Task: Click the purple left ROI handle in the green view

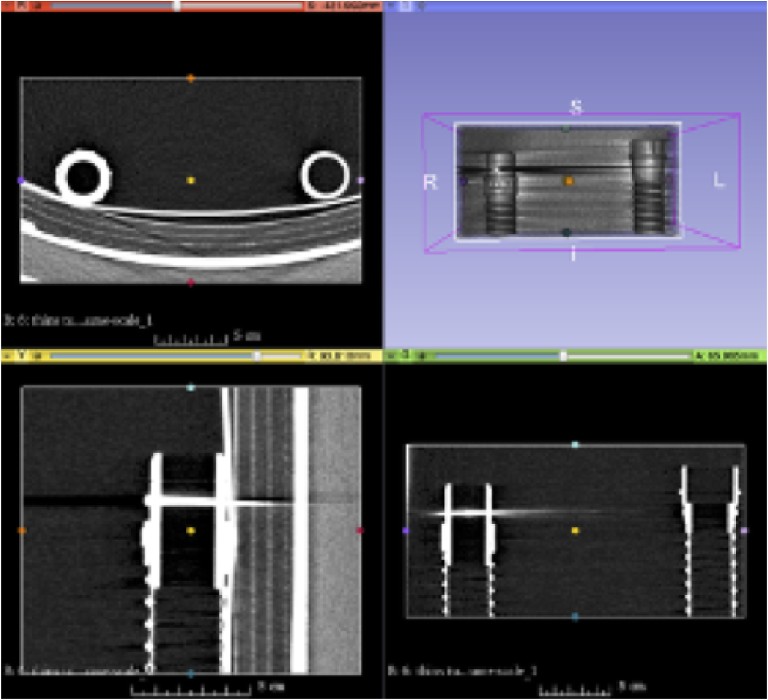Action: 406,530
